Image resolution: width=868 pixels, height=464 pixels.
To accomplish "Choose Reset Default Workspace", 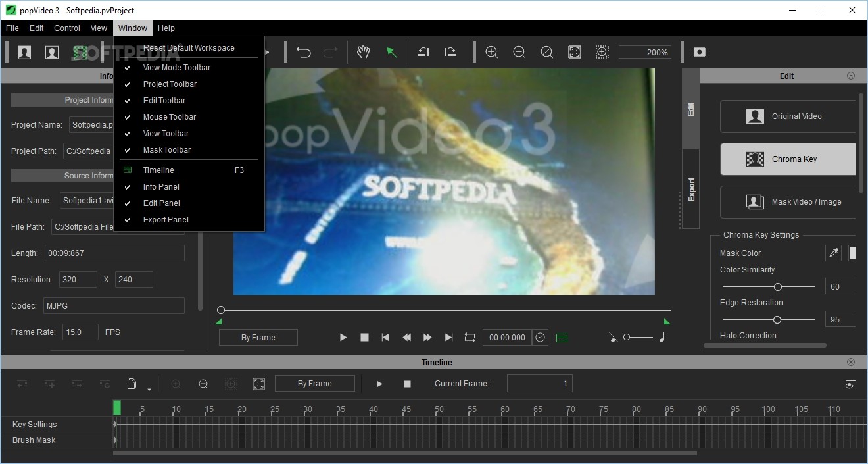I will pyautogui.click(x=189, y=48).
